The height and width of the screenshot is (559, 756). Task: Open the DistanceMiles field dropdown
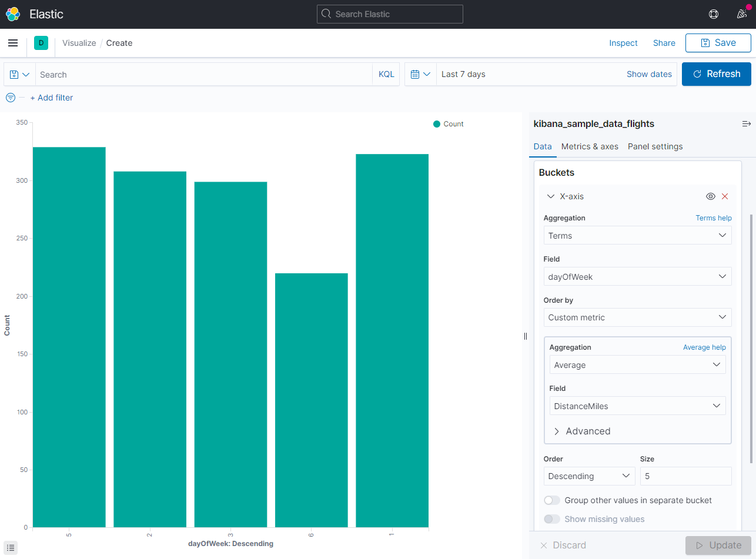tap(637, 406)
